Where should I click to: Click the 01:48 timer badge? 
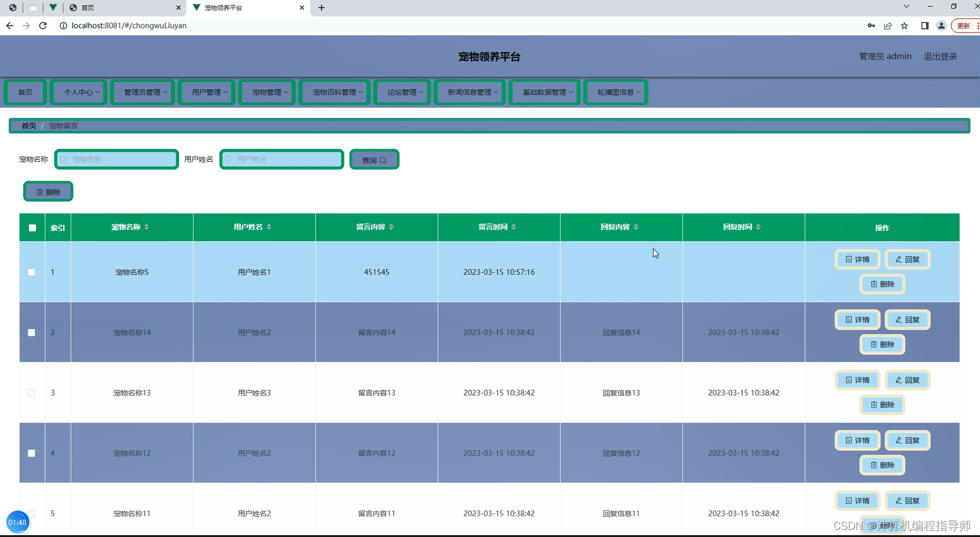(x=17, y=522)
